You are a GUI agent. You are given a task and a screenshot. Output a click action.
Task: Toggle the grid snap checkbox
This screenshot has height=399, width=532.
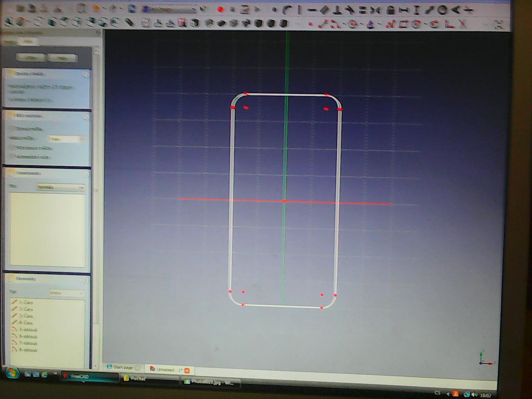point(12,147)
